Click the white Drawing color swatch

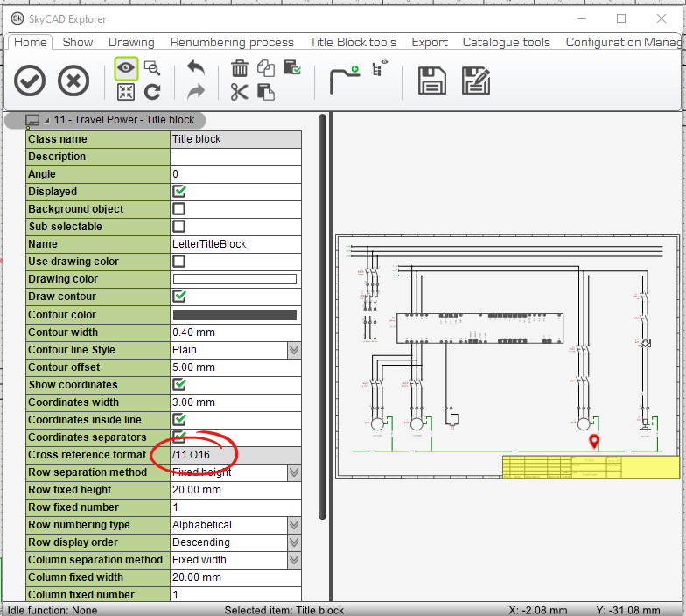tap(234, 279)
